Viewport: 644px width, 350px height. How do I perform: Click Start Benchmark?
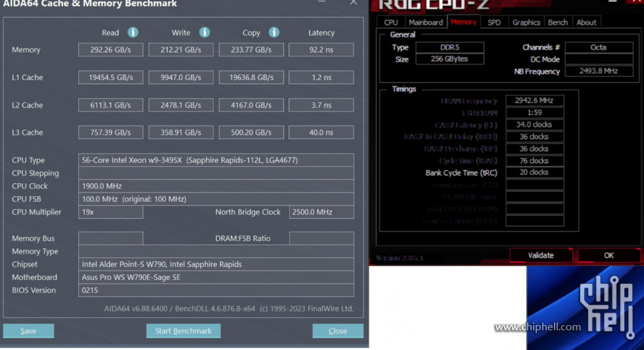(183, 331)
